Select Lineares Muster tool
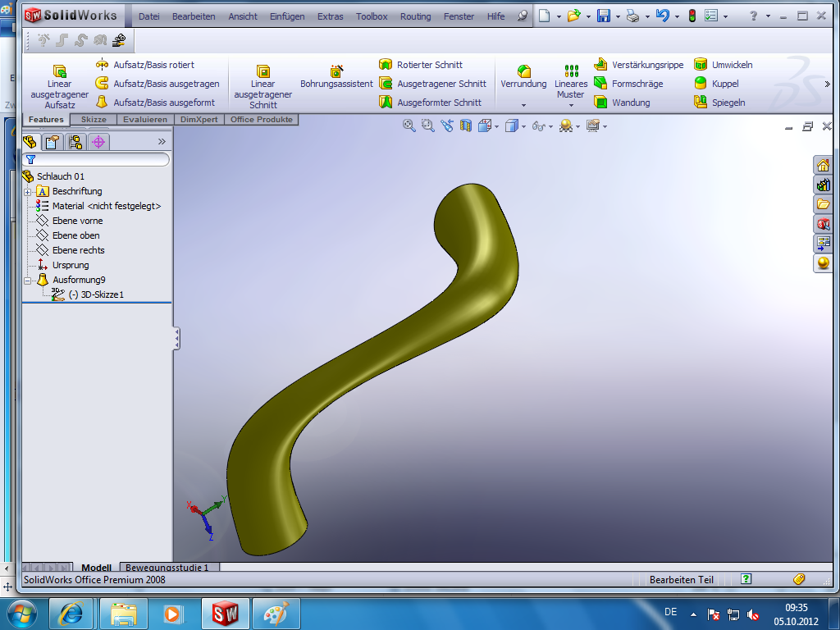Image resolution: width=840 pixels, height=630 pixels. (x=571, y=81)
